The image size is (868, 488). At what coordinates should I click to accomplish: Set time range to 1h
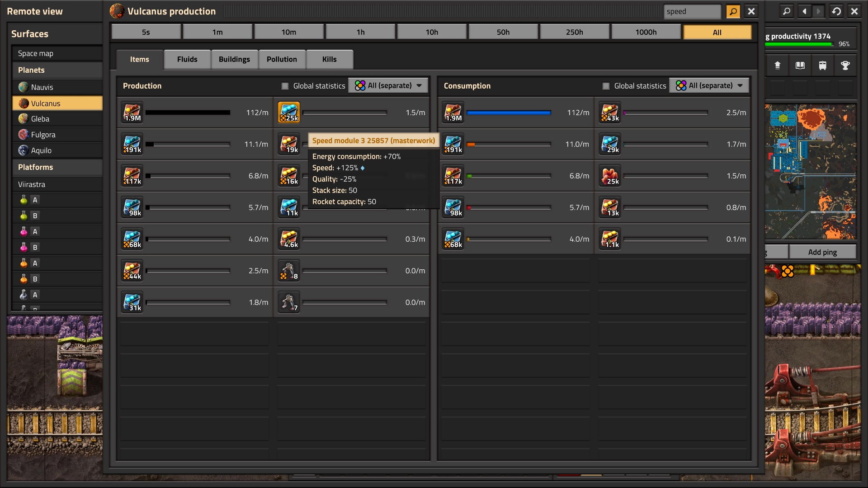click(360, 32)
